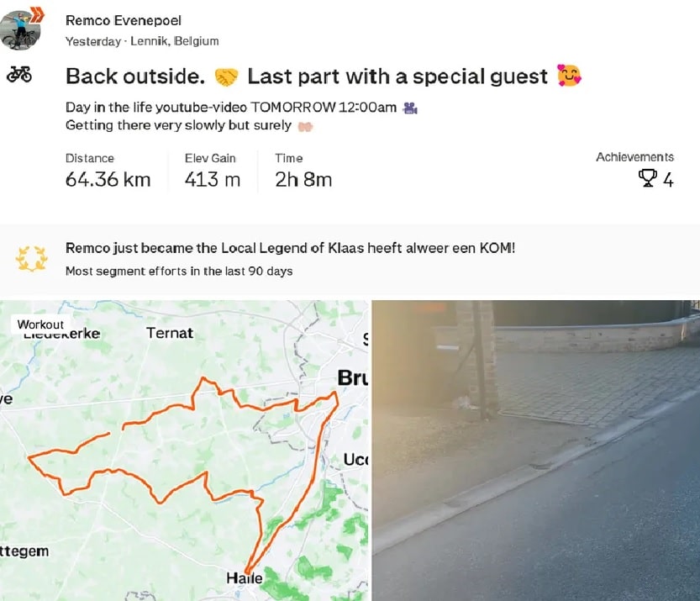Click the 2h 8m time value
The width and height of the screenshot is (700, 601).
(303, 179)
